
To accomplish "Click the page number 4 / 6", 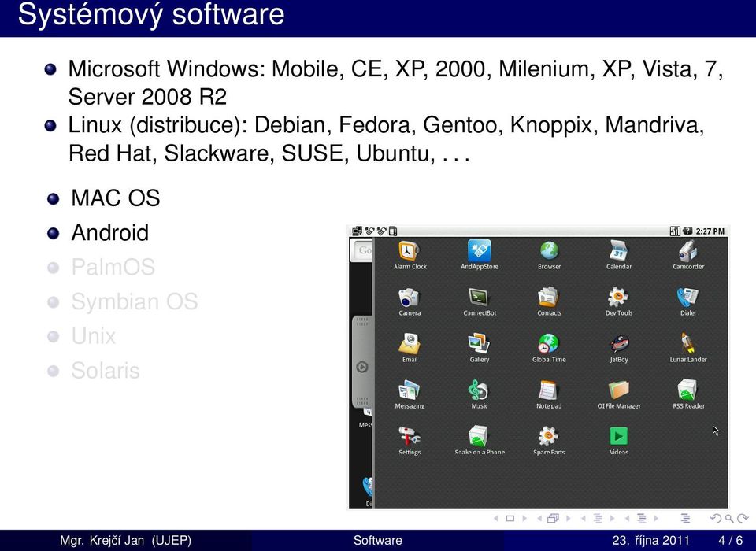I will pos(731,540).
